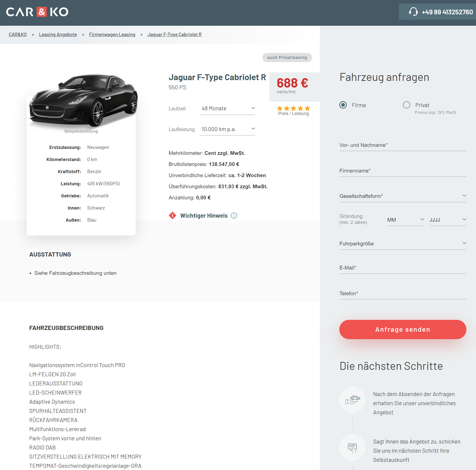The height and width of the screenshot is (470, 476).
Task: Open the Laufleistung 10.000 km p.a. dropdown
Action: tap(227, 129)
